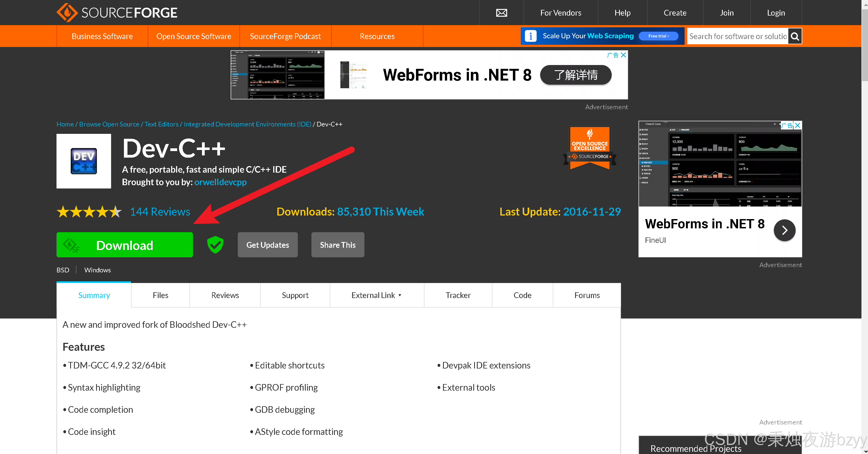Switch to the Files tab

click(x=160, y=295)
